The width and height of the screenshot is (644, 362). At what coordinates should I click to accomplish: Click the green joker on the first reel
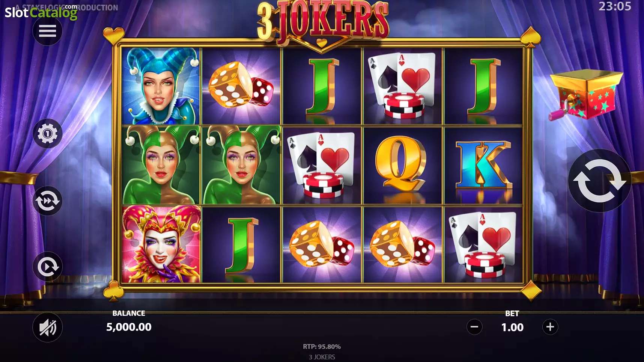coord(161,165)
